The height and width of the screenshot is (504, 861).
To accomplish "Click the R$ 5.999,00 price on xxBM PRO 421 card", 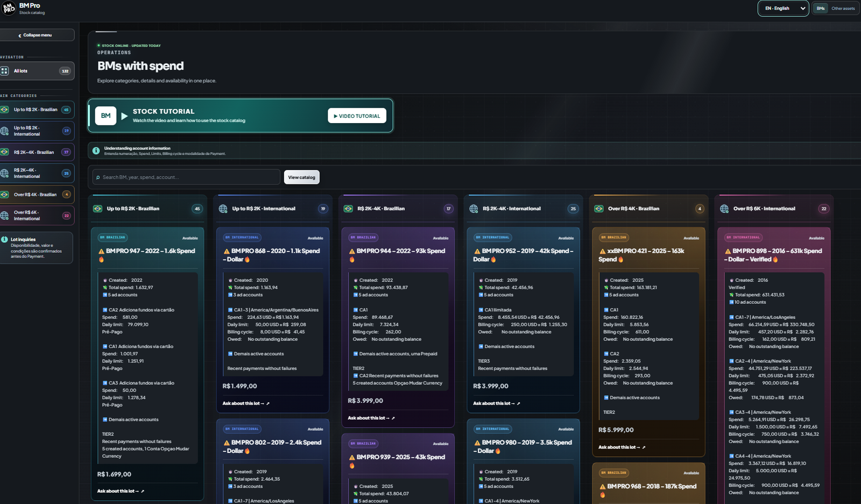I will pyautogui.click(x=616, y=430).
